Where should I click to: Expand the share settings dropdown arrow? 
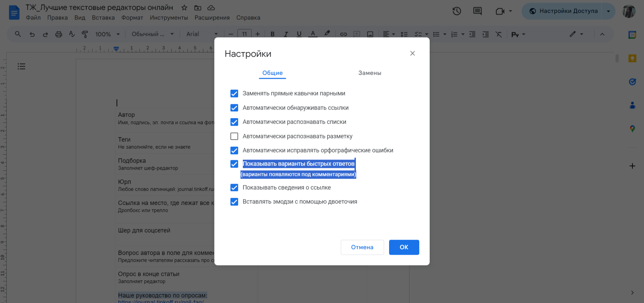(x=608, y=11)
